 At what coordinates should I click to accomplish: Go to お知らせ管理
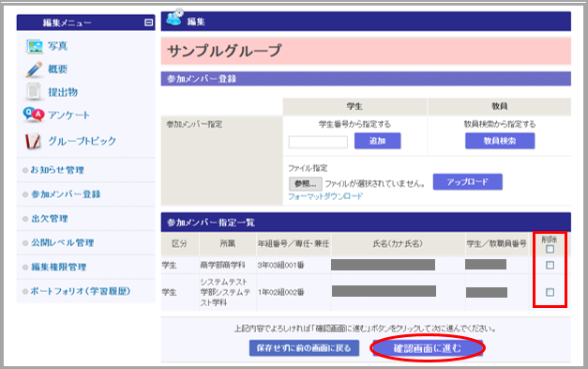pos(57,170)
